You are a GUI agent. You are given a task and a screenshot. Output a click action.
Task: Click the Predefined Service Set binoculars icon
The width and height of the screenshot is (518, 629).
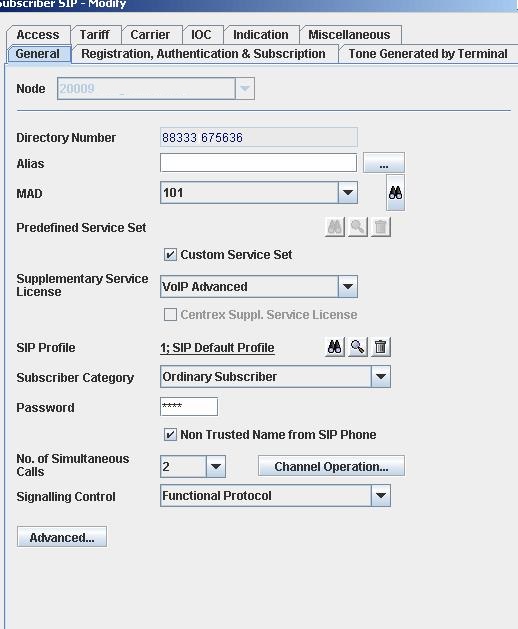pyautogui.click(x=334, y=227)
